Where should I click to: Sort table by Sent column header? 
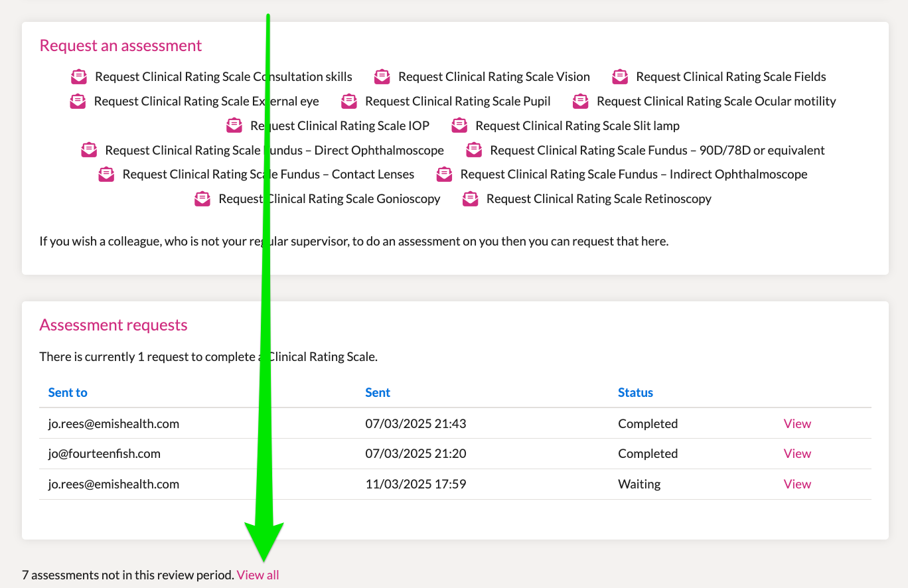[x=378, y=392]
